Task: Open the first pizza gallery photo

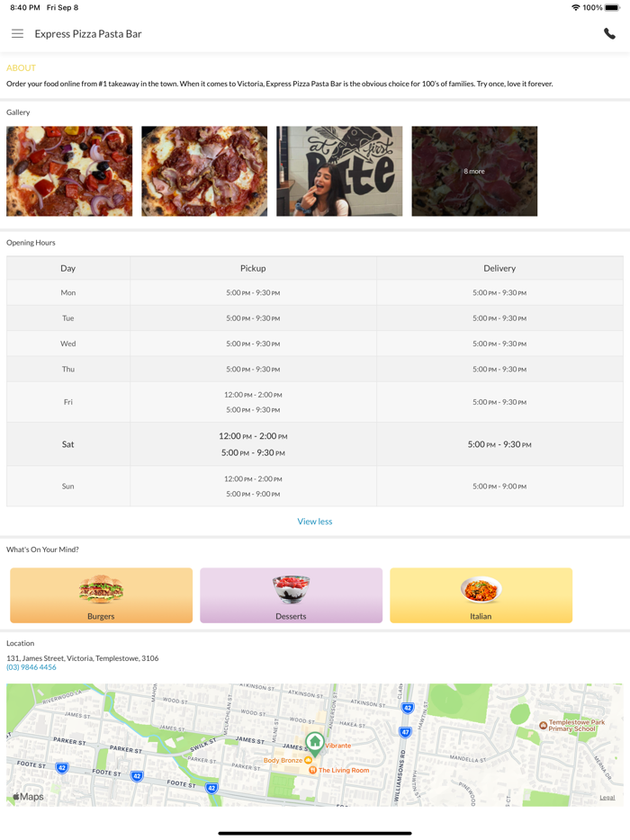Action: pyautogui.click(x=69, y=172)
